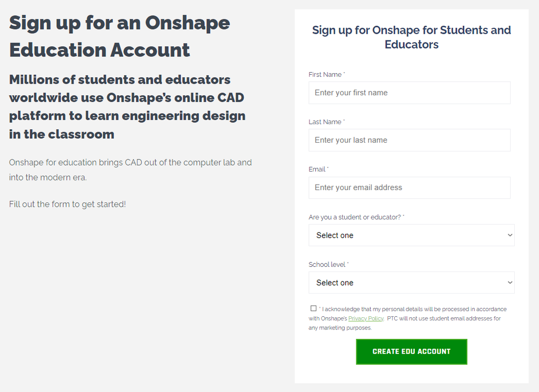Tick the personal details acknowledgment checkbox
The height and width of the screenshot is (392, 539).
point(314,308)
